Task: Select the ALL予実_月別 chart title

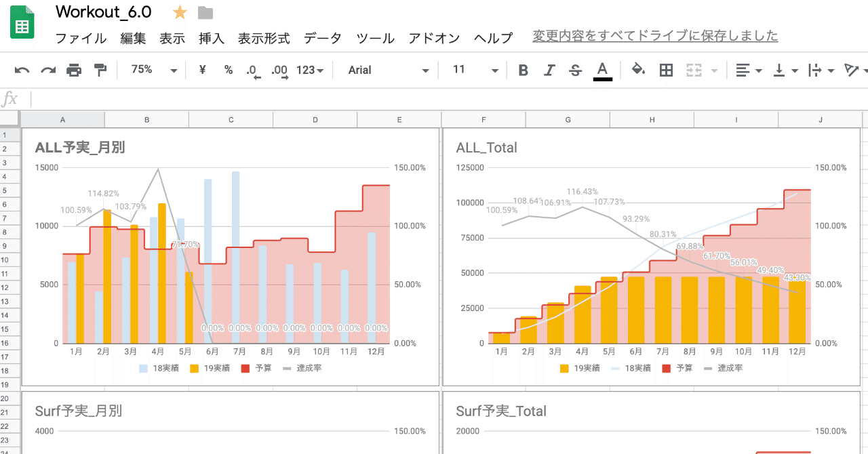Action: (x=80, y=147)
